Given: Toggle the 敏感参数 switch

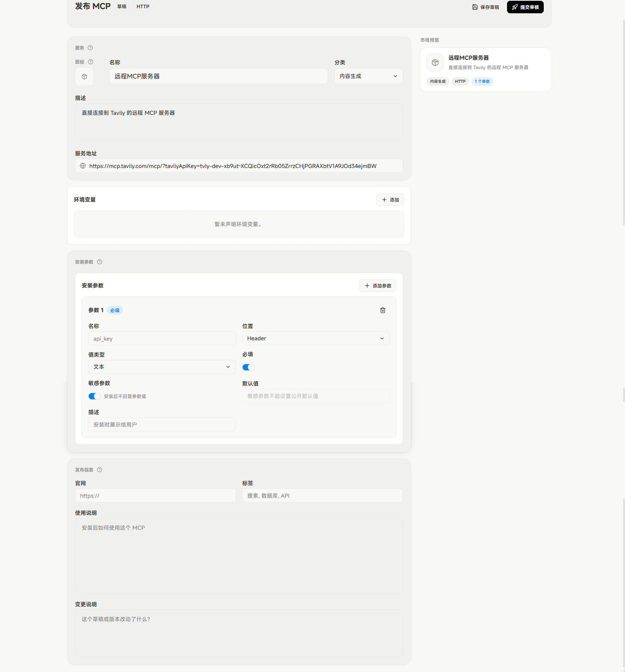Looking at the screenshot, I should pyautogui.click(x=95, y=396).
